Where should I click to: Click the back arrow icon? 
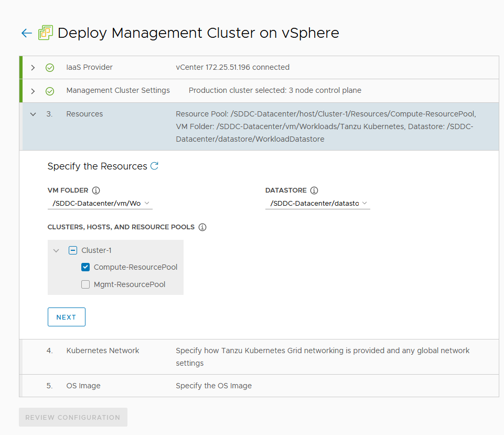point(26,33)
